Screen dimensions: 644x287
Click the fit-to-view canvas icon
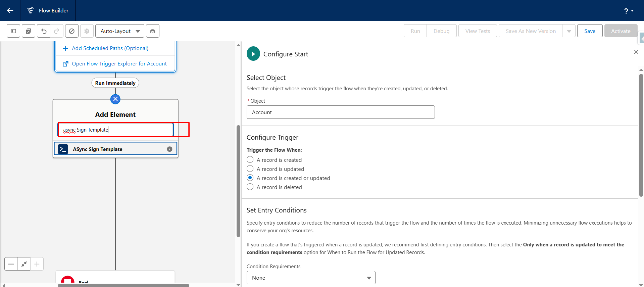24,264
